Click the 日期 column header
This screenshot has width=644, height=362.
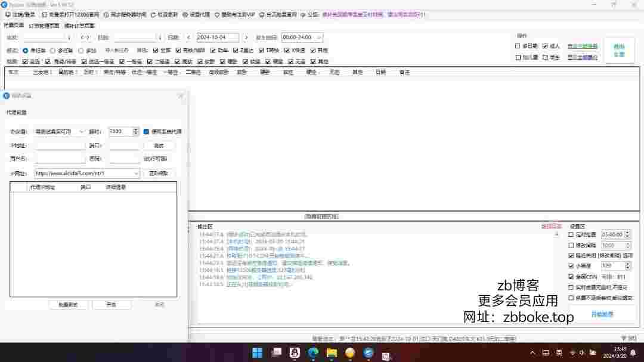click(x=380, y=72)
